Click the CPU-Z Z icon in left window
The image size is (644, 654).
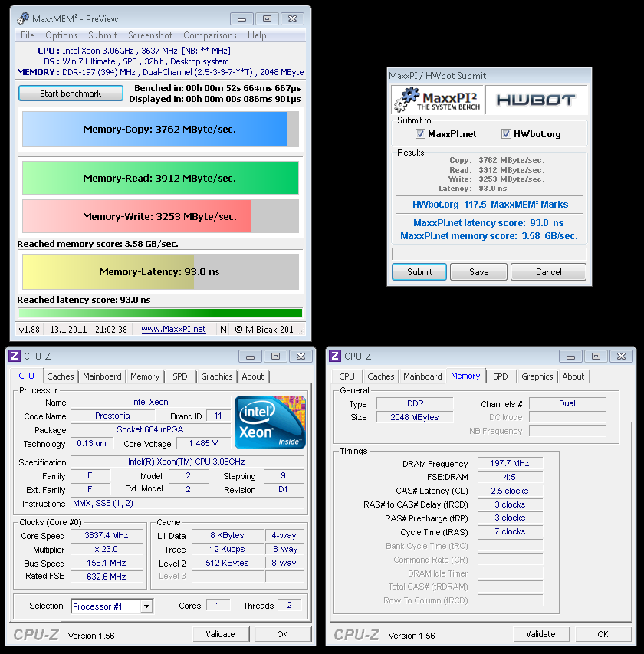pyautogui.click(x=15, y=356)
